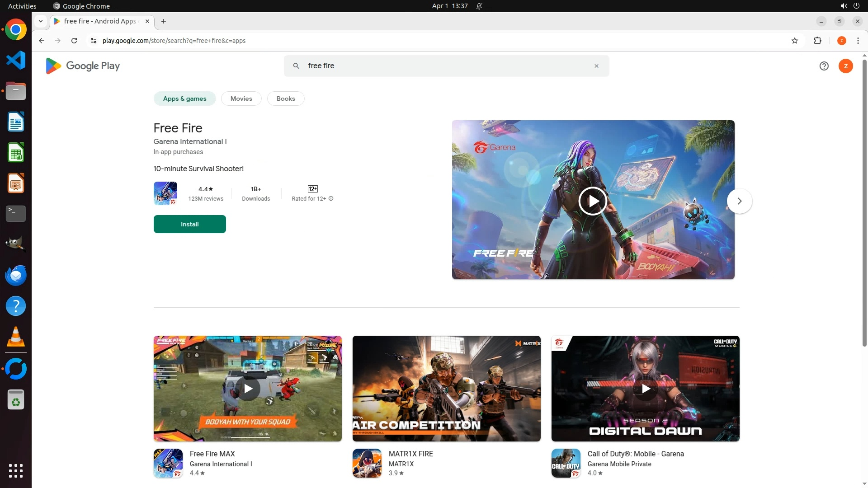The height and width of the screenshot is (488, 868).
Task: Select the Apps & games filter chip
Action: [x=184, y=99]
